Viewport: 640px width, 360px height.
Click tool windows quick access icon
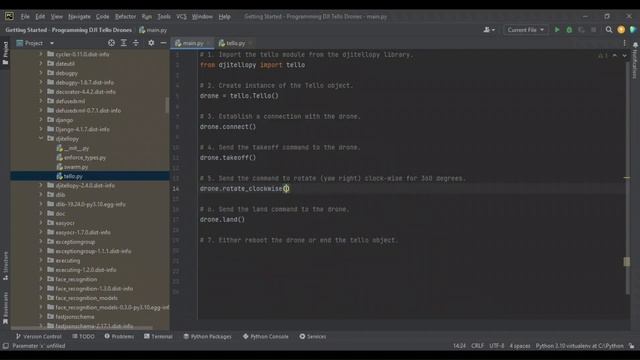(5, 346)
